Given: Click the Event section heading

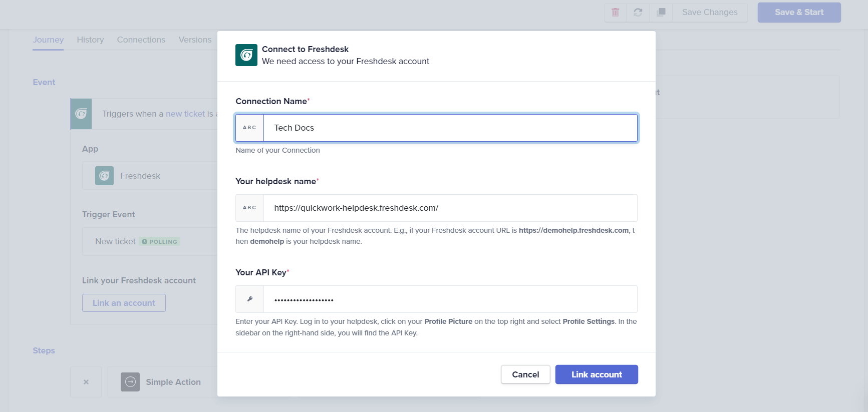Looking at the screenshot, I should point(44,83).
